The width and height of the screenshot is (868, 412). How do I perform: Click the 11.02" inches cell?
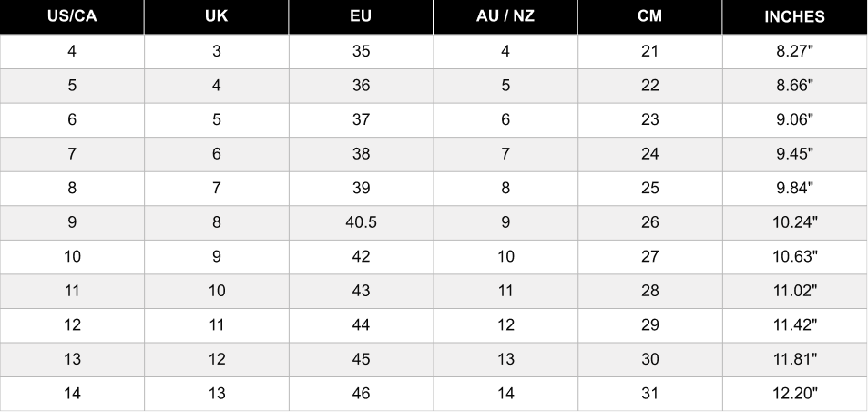tap(794, 291)
